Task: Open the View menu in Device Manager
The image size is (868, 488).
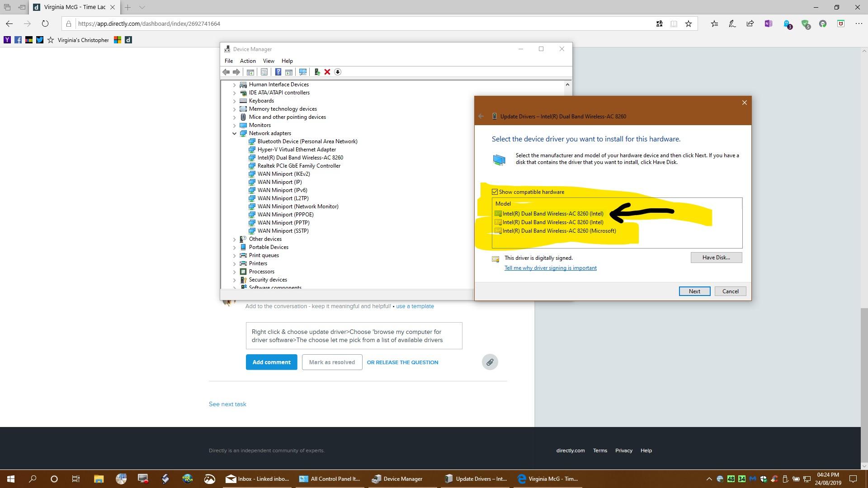Action: point(269,61)
